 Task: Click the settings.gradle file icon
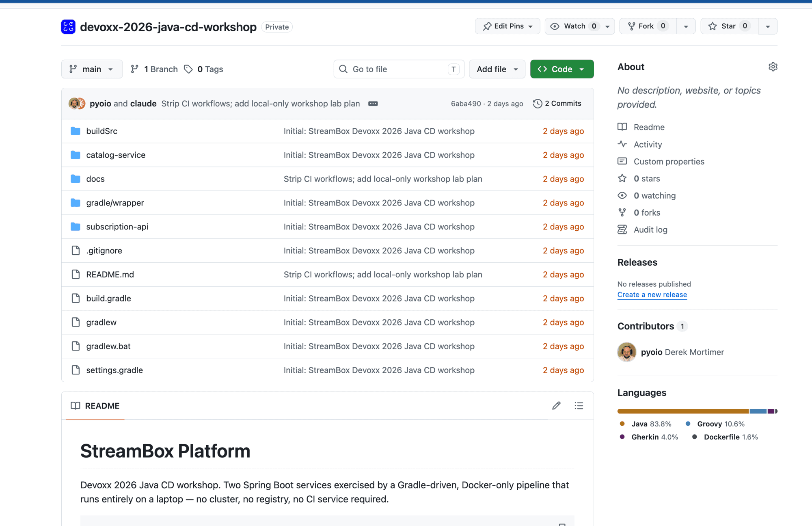coord(76,370)
